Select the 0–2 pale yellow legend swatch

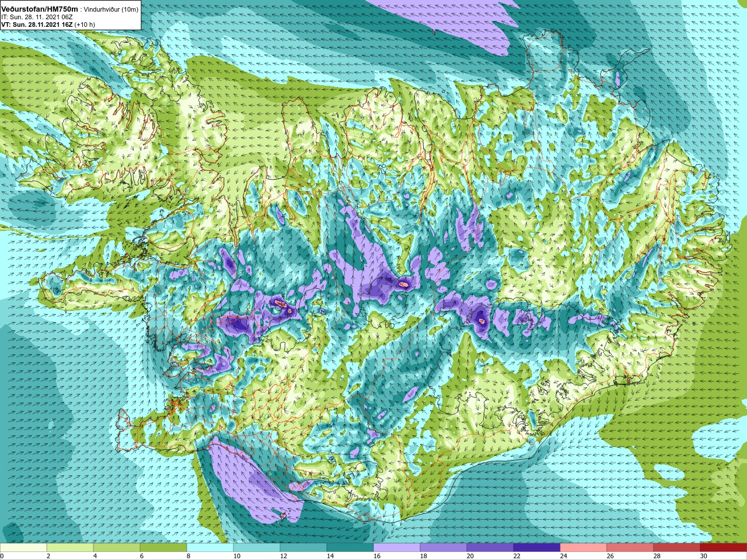click(x=23, y=548)
